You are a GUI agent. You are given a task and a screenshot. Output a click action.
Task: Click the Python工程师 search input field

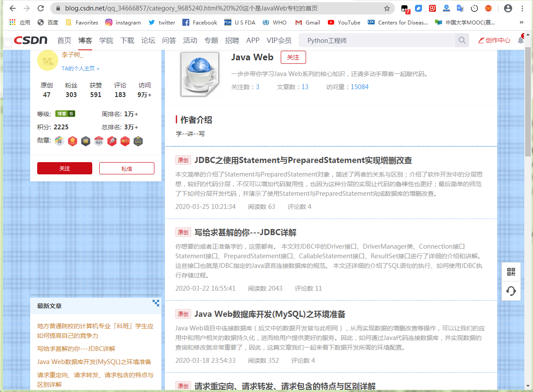tap(378, 40)
